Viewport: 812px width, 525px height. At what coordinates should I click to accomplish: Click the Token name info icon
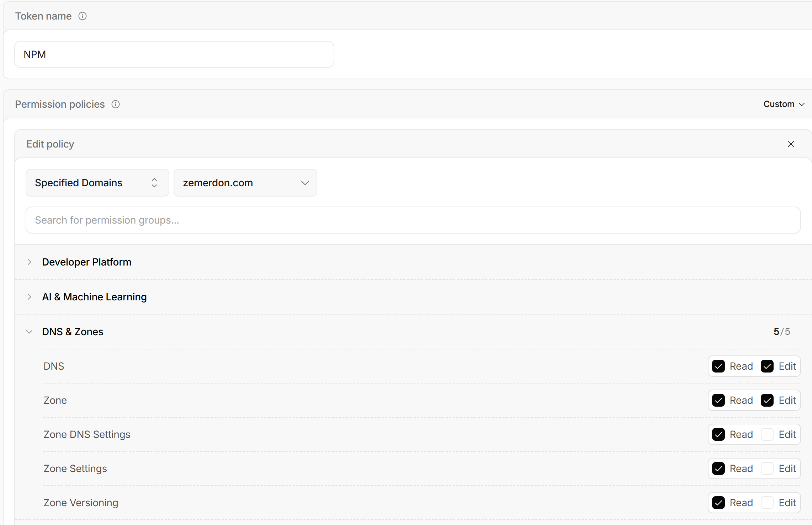(x=83, y=16)
